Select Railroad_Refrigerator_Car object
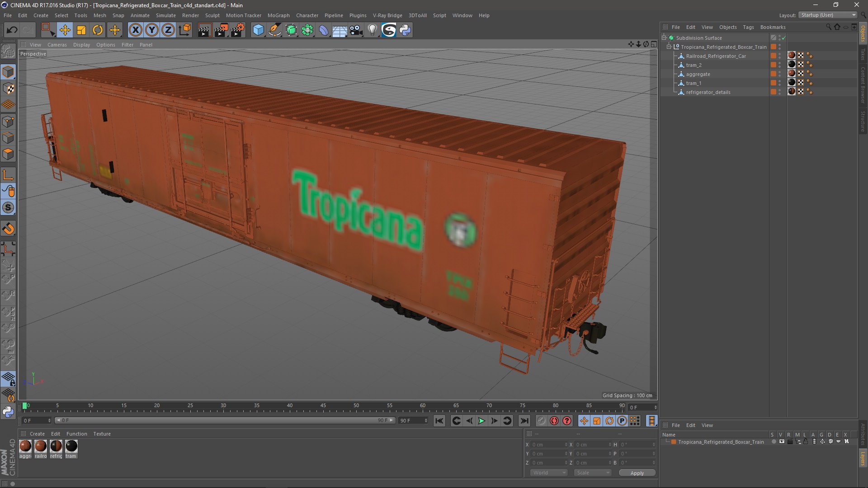This screenshot has width=868, height=488. [x=716, y=56]
